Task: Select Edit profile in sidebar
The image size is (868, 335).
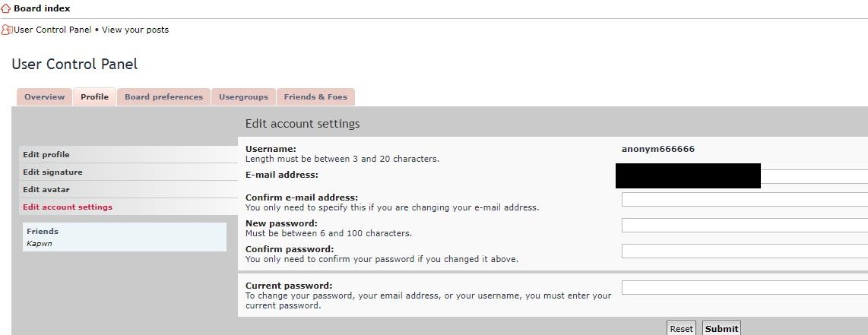Action: point(46,155)
